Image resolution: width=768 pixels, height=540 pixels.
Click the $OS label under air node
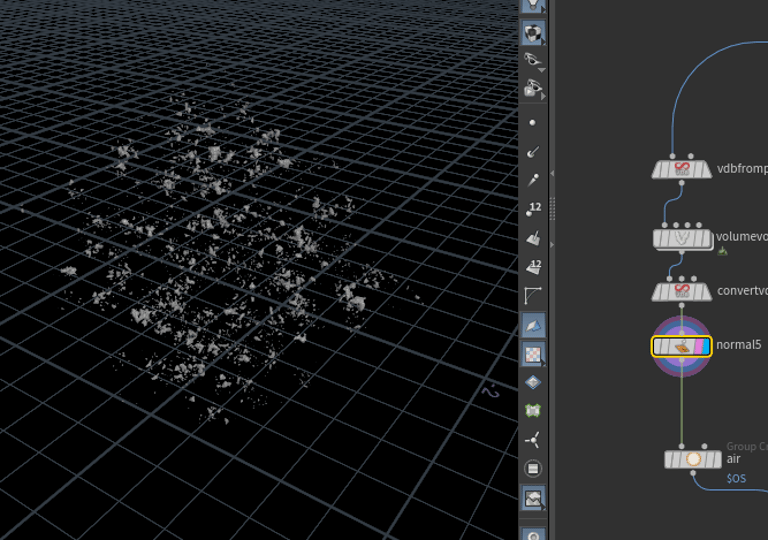coord(736,479)
